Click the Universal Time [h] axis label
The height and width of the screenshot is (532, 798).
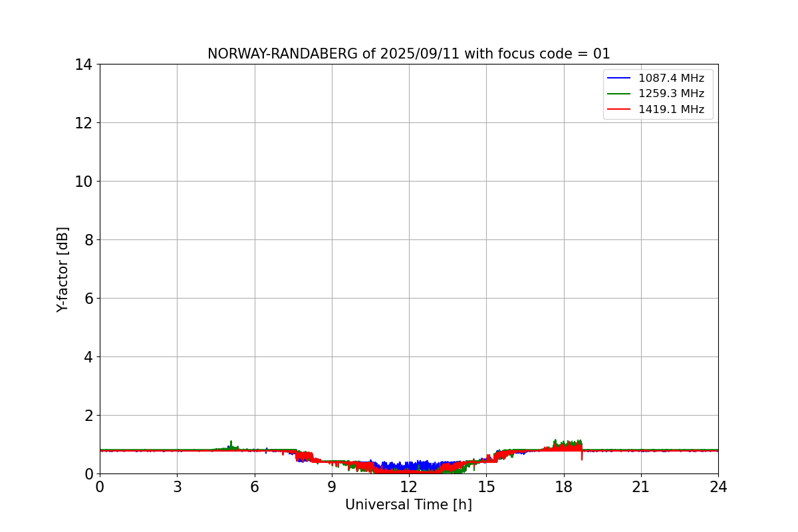408,505
